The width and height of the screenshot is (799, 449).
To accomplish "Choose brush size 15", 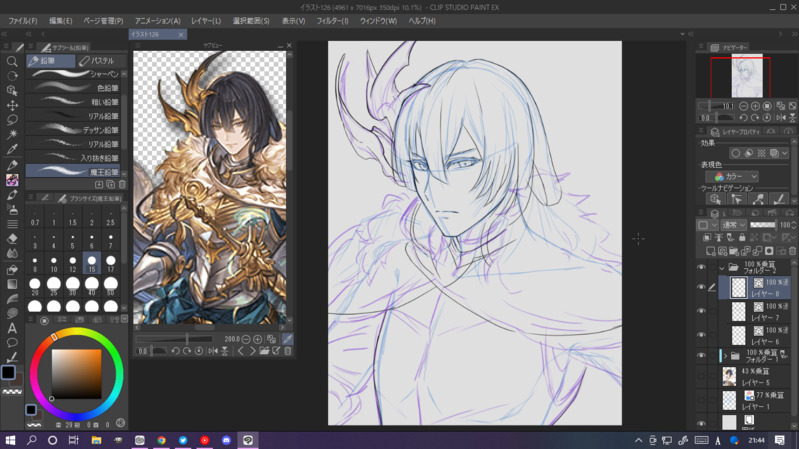I will pos(92,263).
